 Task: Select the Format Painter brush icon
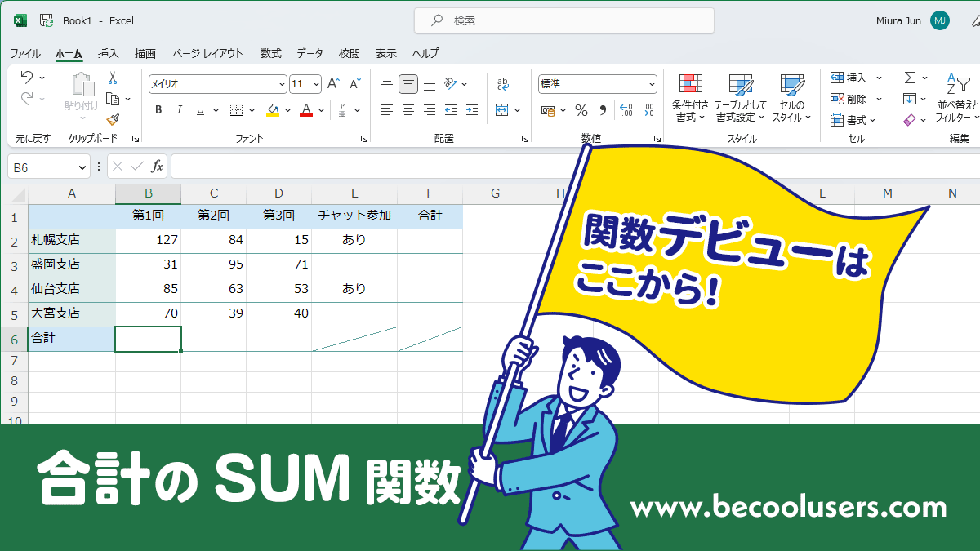coord(113,119)
